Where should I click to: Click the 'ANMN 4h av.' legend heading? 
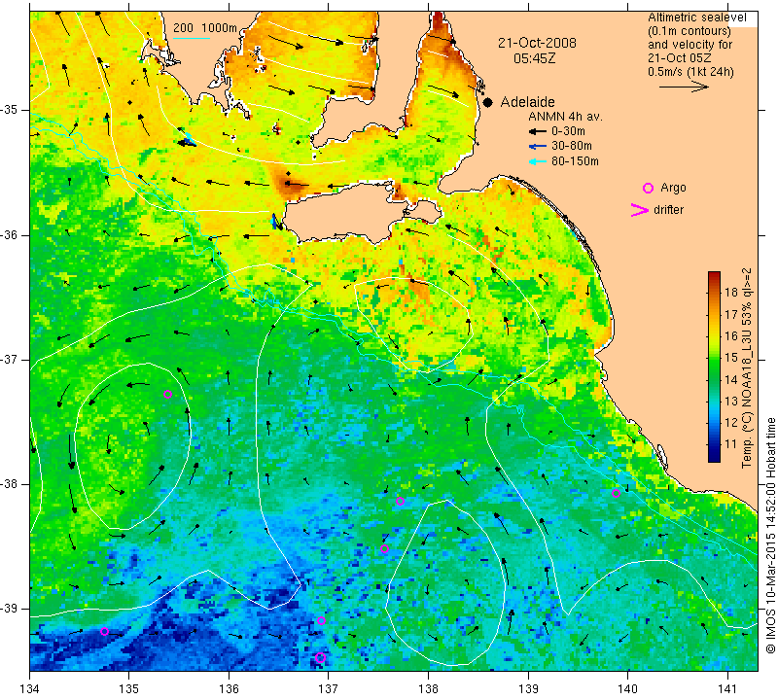565,117
